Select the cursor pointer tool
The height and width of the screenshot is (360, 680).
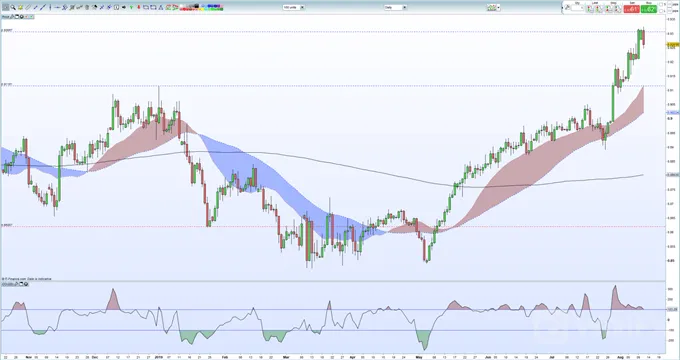(6, 7)
